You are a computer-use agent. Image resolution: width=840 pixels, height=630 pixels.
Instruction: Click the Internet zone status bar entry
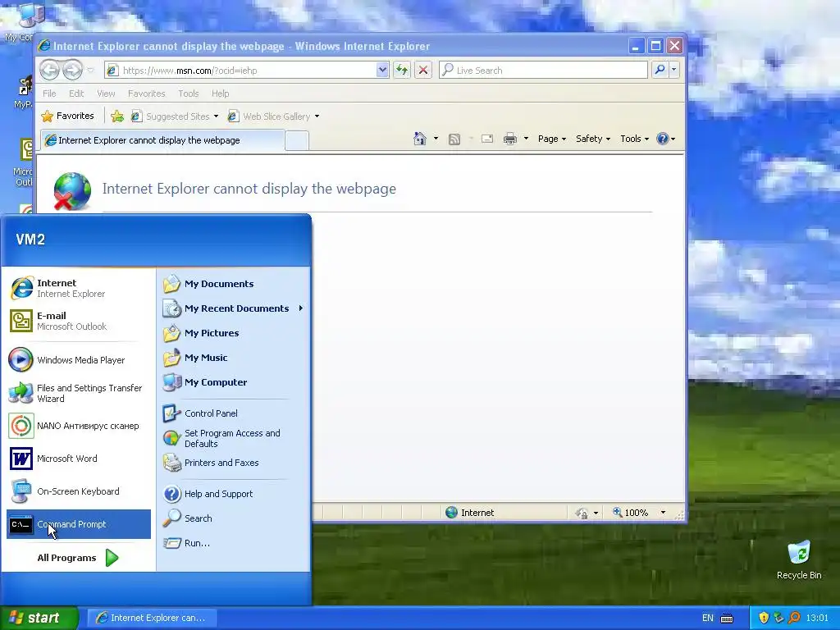[x=470, y=513]
